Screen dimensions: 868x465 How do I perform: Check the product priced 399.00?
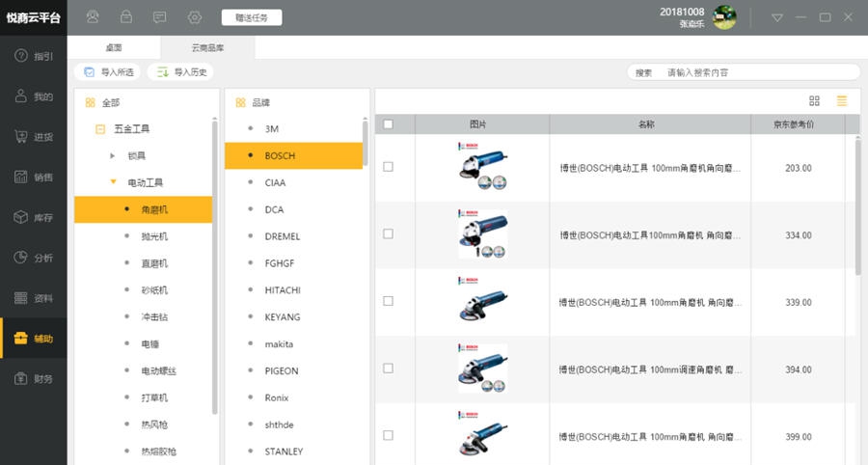tap(388, 436)
